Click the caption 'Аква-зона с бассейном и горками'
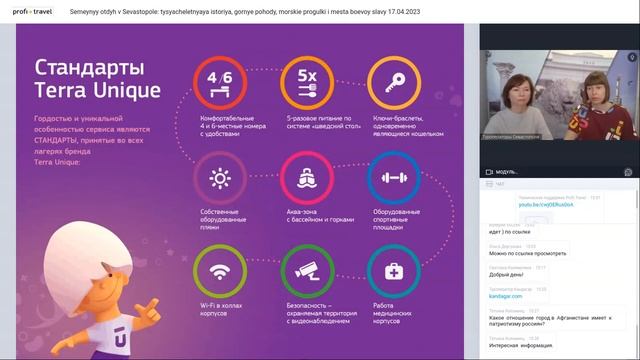 point(320,216)
